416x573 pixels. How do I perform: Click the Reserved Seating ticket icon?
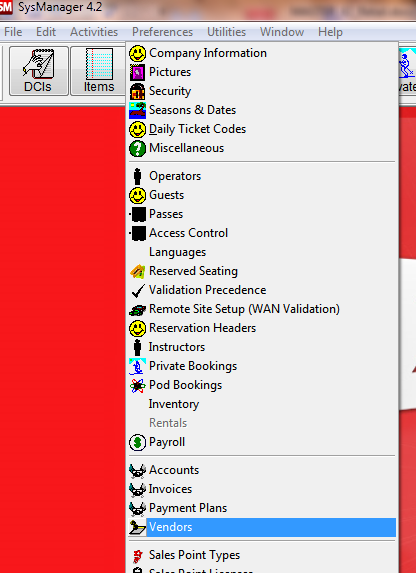coord(137,272)
